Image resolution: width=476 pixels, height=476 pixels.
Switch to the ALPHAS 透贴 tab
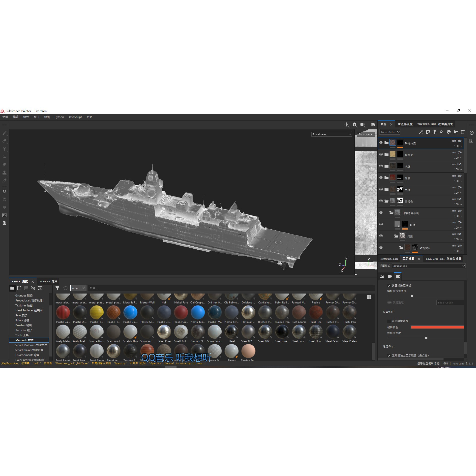[x=48, y=281]
